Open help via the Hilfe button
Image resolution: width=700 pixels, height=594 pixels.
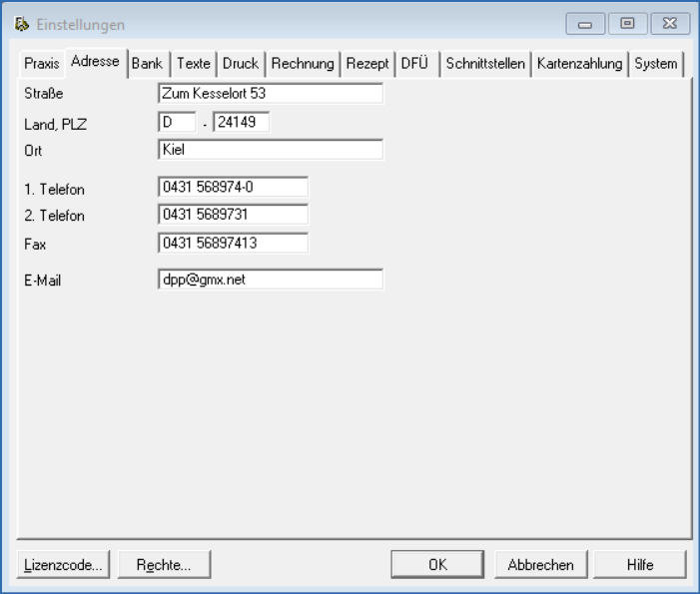[x=640, y=564]
